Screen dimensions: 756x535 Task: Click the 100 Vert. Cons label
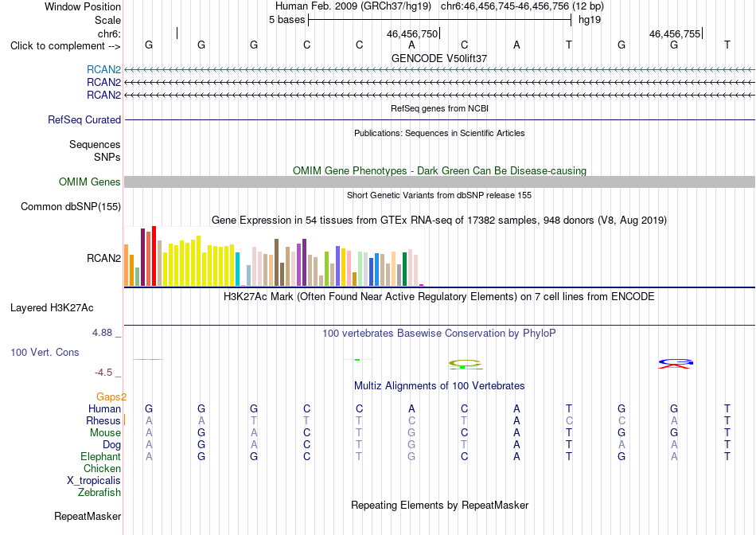(45, 352)
